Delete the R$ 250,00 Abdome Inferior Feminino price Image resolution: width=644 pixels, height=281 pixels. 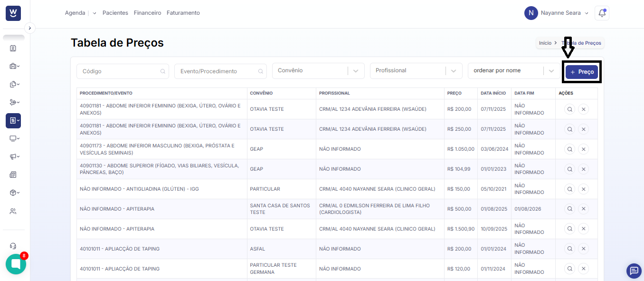click(584, 129)
